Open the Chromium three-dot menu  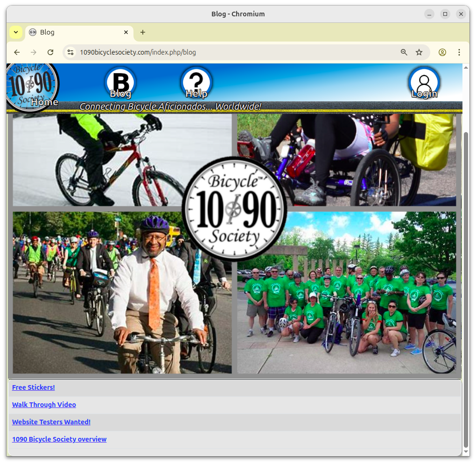(x=459, y=52)
